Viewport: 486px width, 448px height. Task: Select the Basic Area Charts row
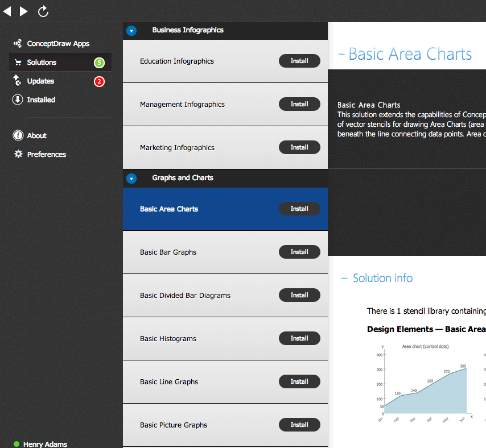point(225,209)
